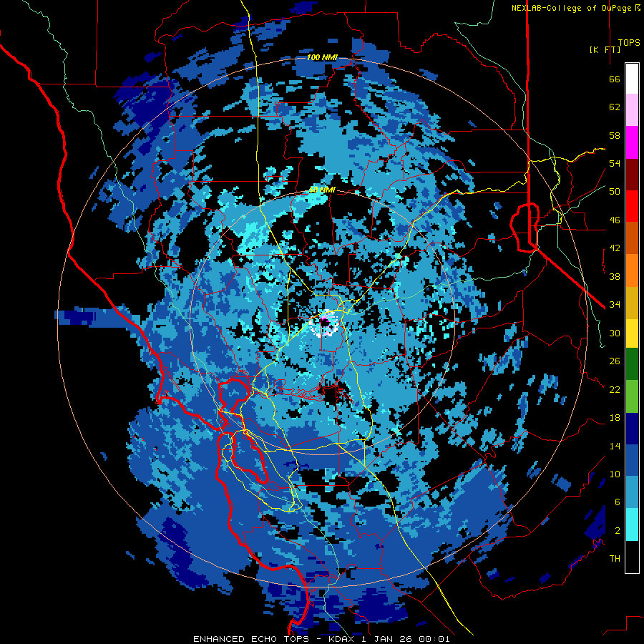This screenshot has height=644, width=644.
Task: Click the legend value 66
Action: coord(615,79)
